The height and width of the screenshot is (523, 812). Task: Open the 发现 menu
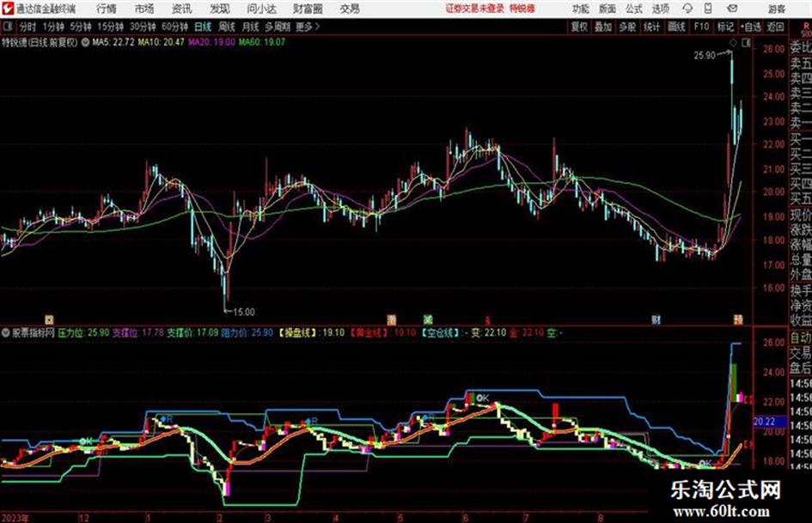coord(220,9)
